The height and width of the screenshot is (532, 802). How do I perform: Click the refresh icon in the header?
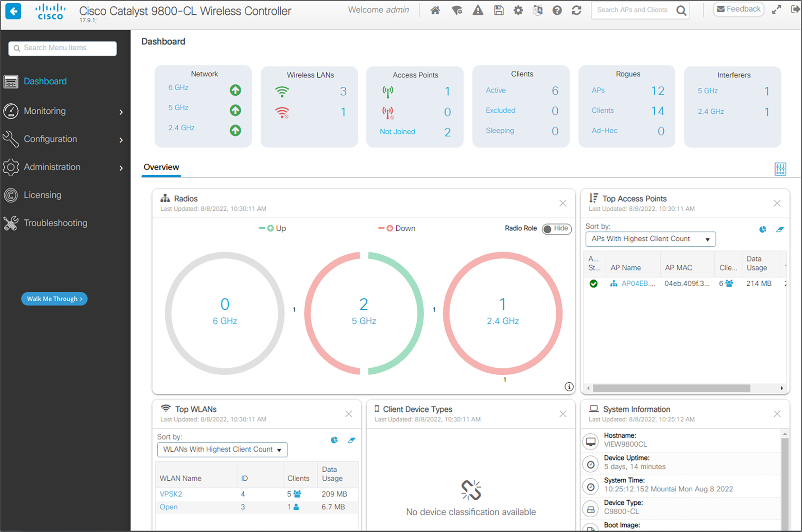click(576, 11)
